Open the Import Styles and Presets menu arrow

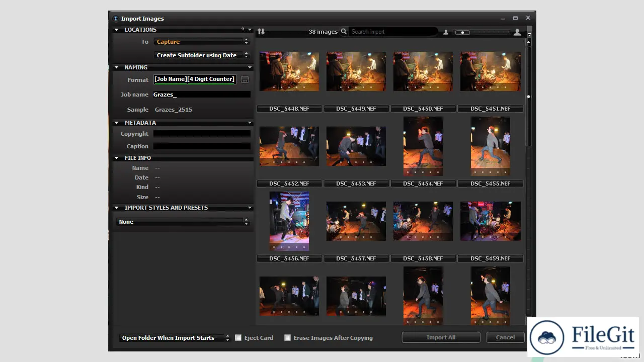point(250,208)
